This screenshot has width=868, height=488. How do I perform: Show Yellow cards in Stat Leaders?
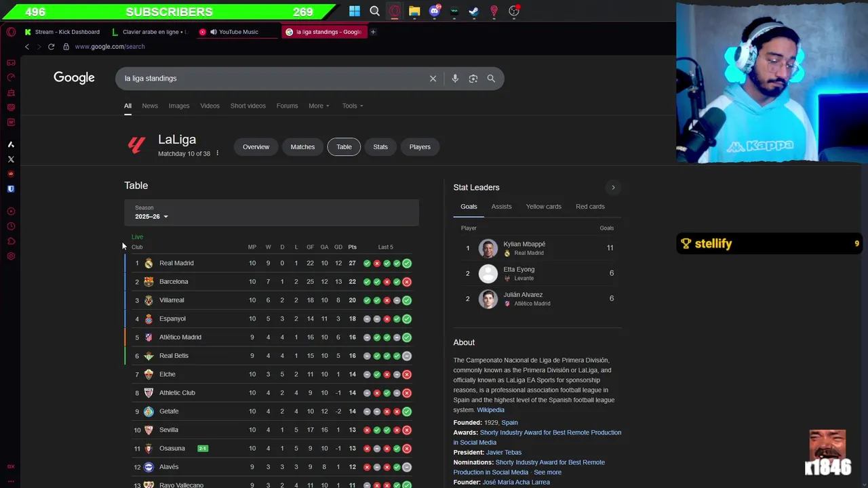tap(544, 207)
